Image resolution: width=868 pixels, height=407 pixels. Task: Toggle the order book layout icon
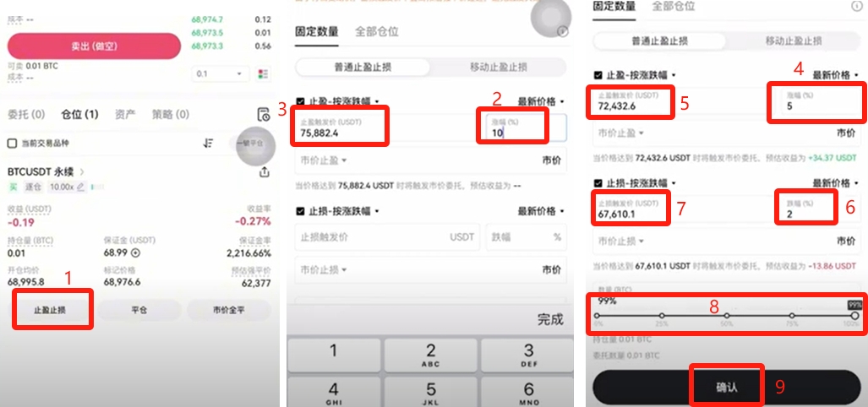pos(263,73)
